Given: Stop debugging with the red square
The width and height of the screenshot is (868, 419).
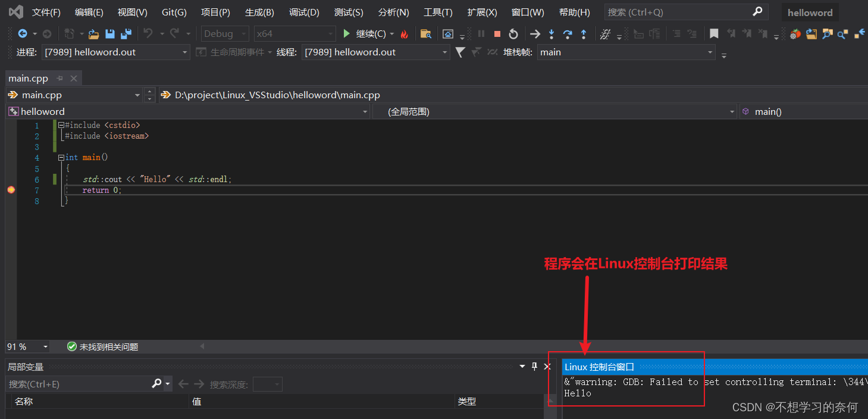Looking at the screenshot, I should point(497,34).
